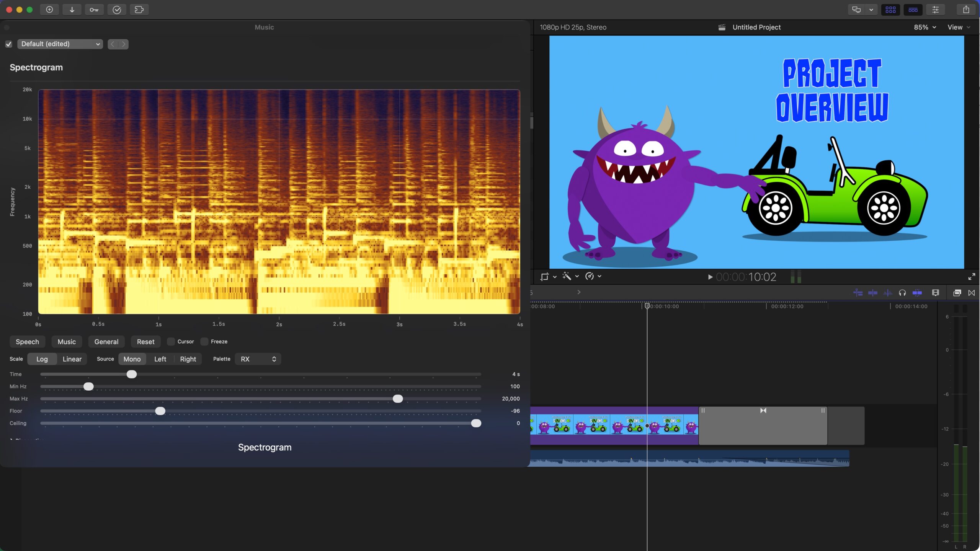
Task: Uncheck the preset checkbox beside Default (edited)
Action: [9, 44]
